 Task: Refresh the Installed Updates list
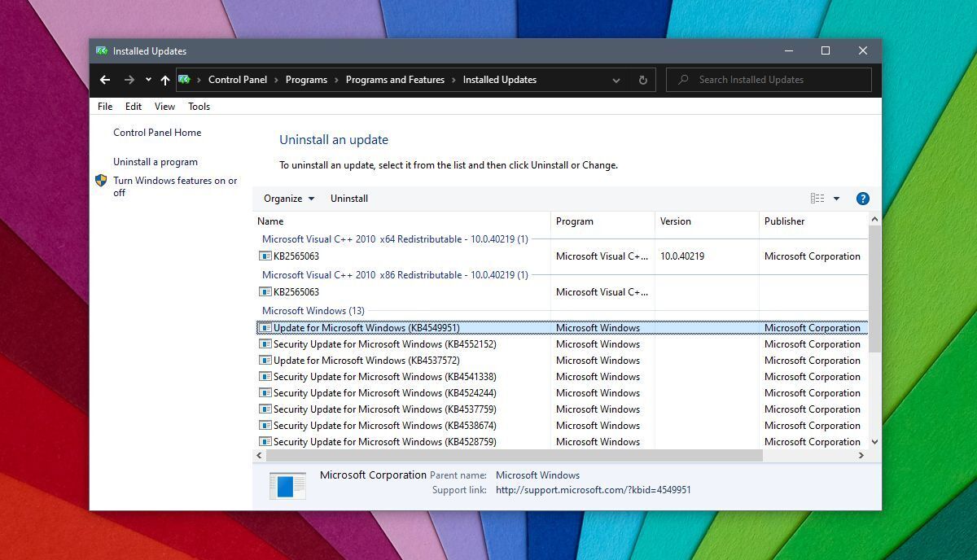click(642, 80)
